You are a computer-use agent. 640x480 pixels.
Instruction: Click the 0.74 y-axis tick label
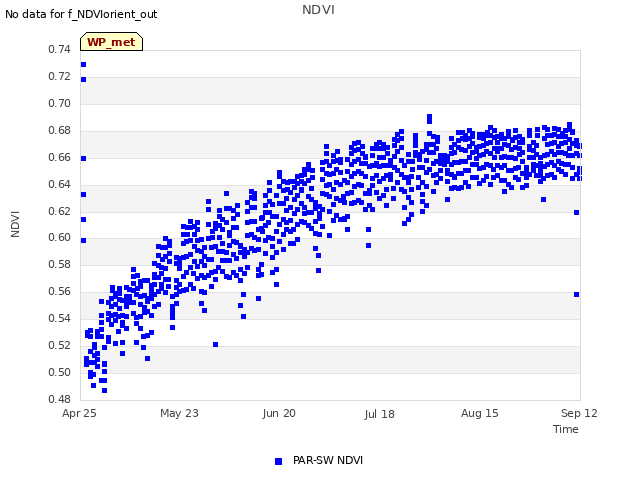pos(59,49)
